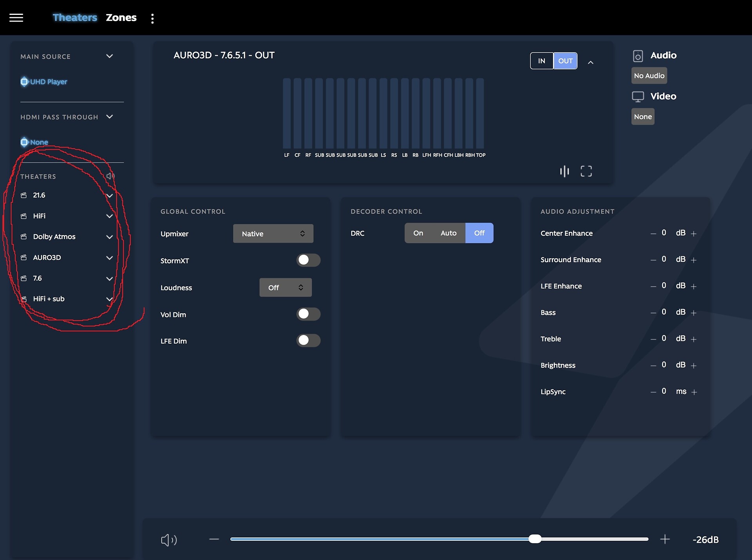752x560 pixels.
Task: Click the Center Enhance 0 value
Action: [x=664, y=233]
